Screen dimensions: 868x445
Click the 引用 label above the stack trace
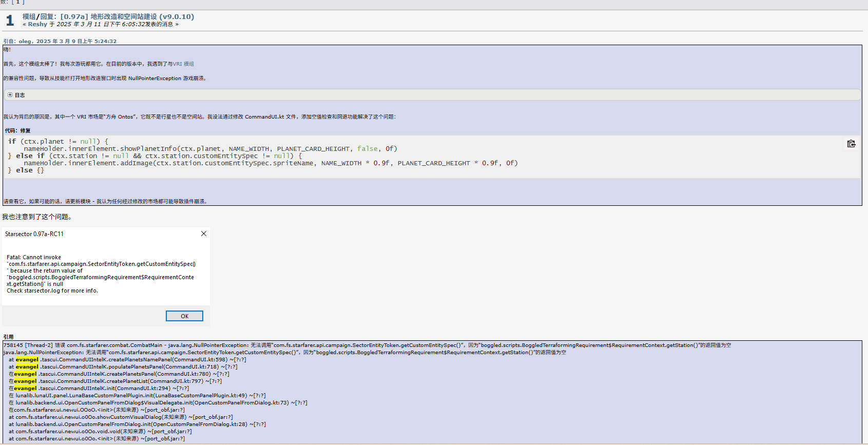(x=8, y=337)
